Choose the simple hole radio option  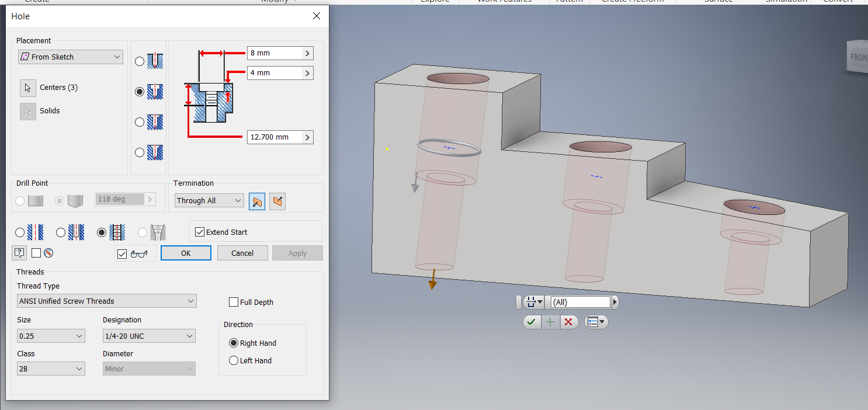(20, 232)
